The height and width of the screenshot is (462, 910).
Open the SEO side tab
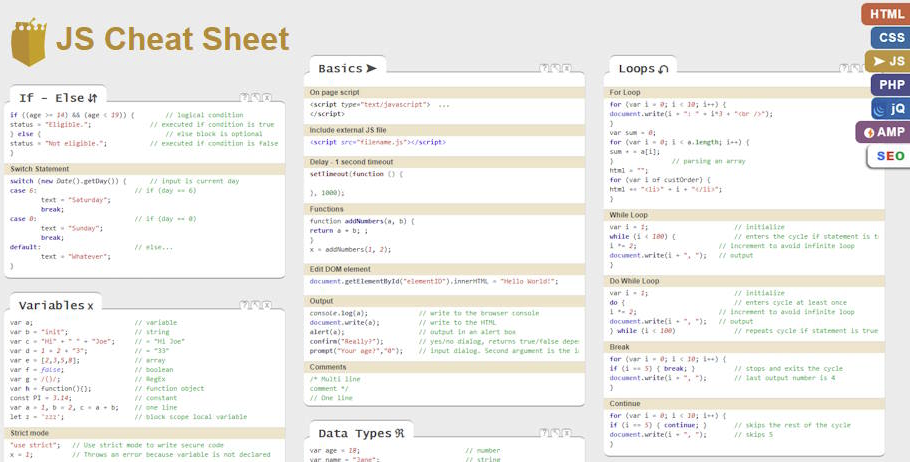(888, 156)
